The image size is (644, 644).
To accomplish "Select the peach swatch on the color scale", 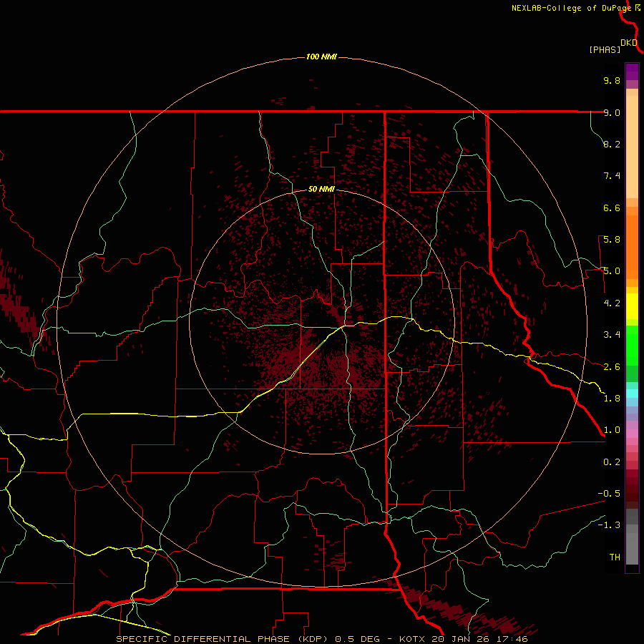I will (632, 147).
